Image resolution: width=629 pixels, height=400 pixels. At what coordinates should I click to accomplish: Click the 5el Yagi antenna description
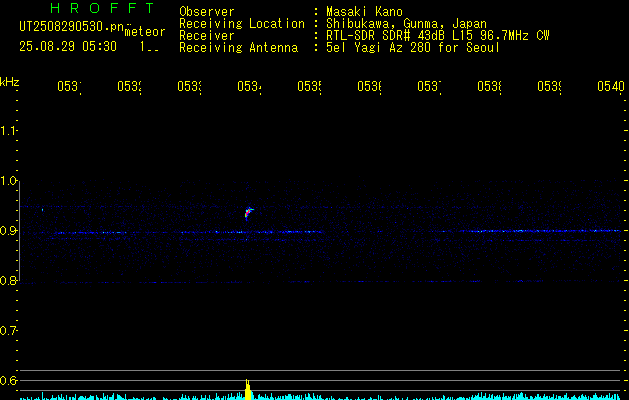(x=413, y=48)
